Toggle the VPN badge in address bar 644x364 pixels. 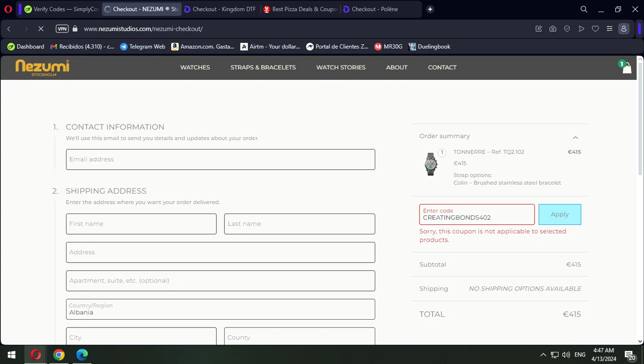pos(62,29)
